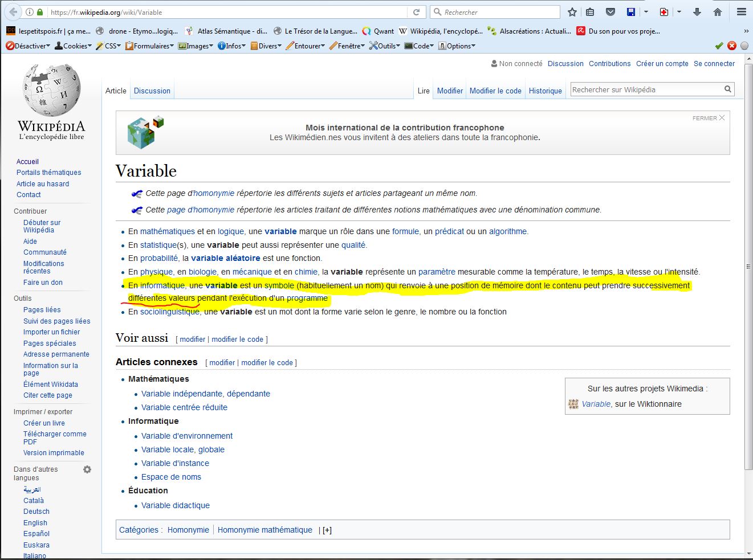Screen dimensions: 753x560
Task: Open downloads with the down arrow icon
Action: pos(697,12)
